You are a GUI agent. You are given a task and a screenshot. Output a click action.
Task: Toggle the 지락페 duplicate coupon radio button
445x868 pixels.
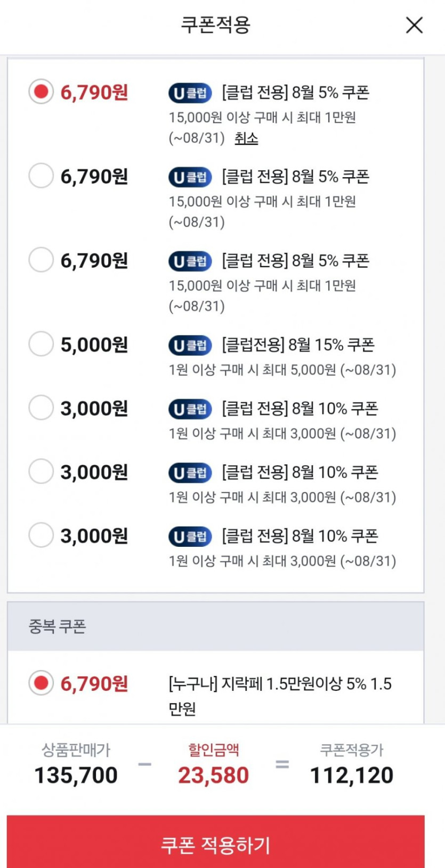tap(41, 683)
